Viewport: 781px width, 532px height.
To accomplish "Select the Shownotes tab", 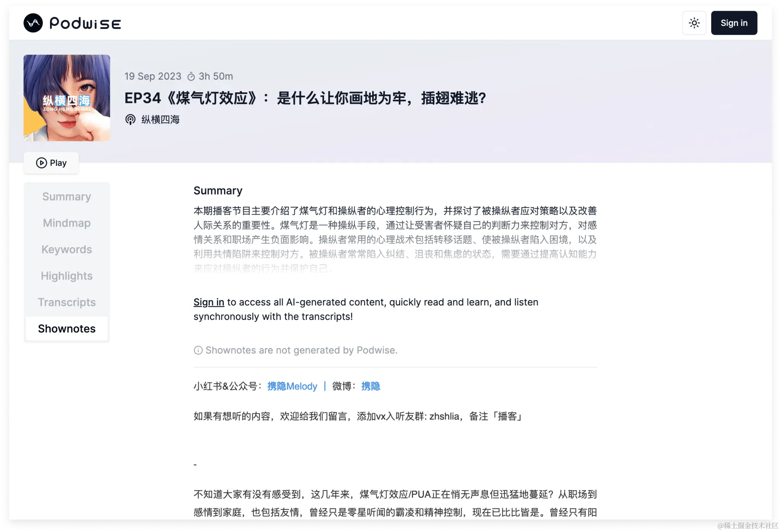I will (x=67, y=328).
